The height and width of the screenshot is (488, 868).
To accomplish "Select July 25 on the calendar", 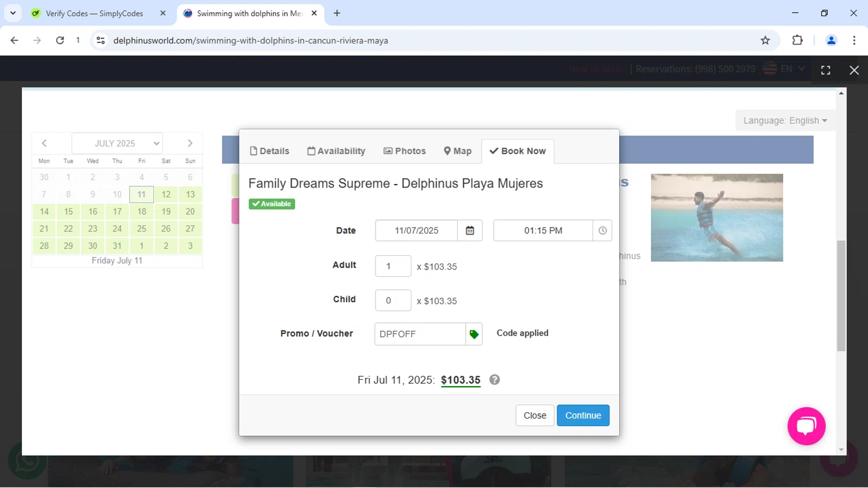I will coord(142,229).
